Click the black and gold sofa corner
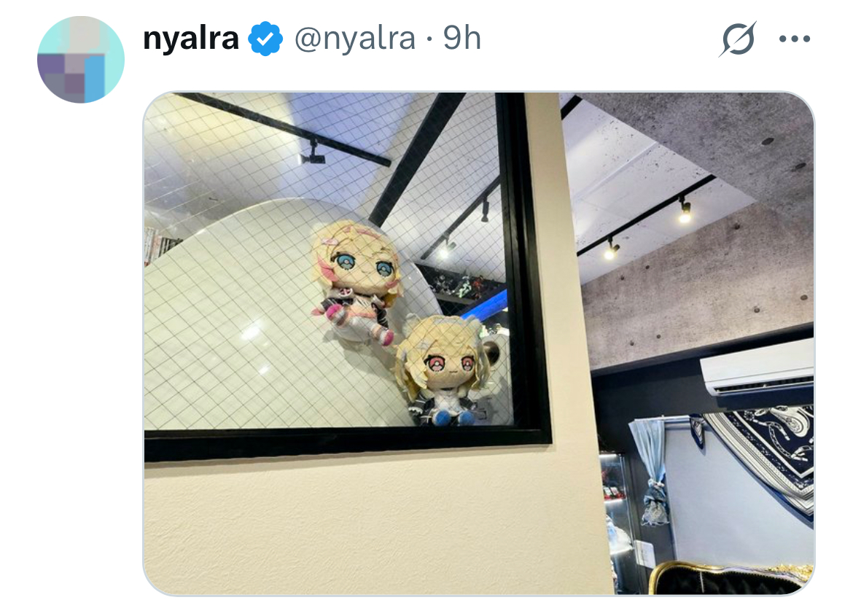This screenshot has width=853, height=616. [730, 578]
